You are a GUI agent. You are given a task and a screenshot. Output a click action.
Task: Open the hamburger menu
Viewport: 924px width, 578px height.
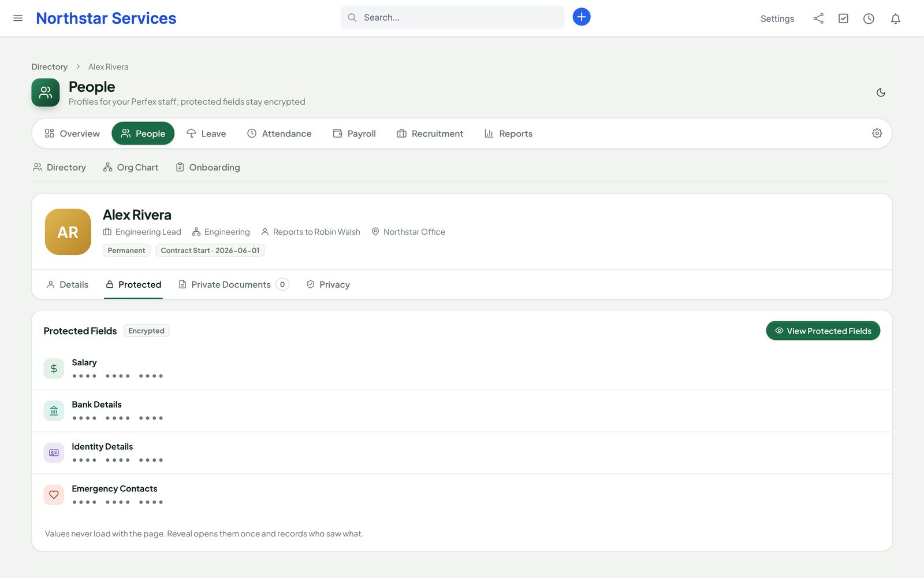click(18, 18)
